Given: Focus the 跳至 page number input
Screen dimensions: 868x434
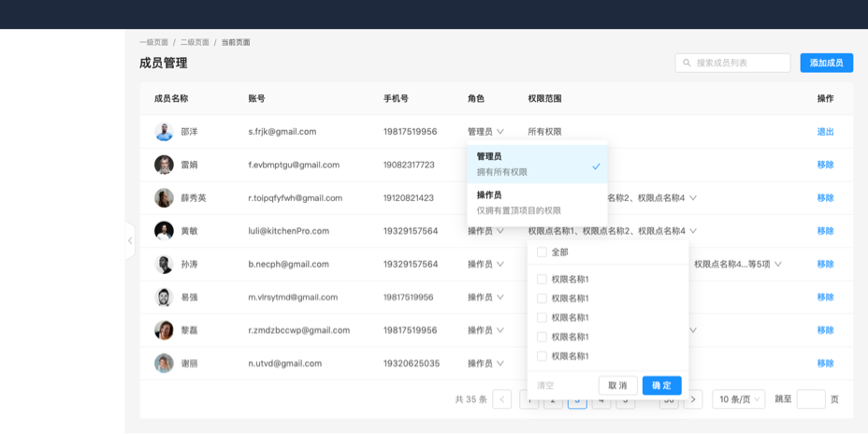Looking at the screenshot, I should 811,399.
